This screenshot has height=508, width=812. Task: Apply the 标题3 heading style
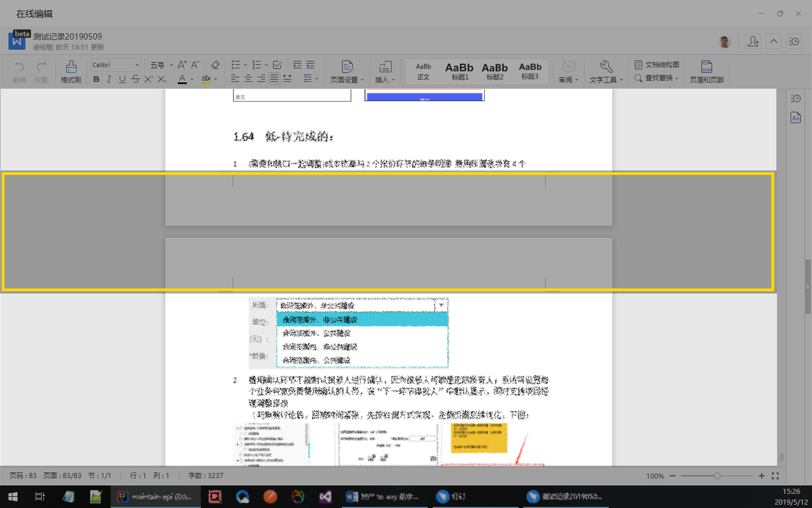(530, 72)
